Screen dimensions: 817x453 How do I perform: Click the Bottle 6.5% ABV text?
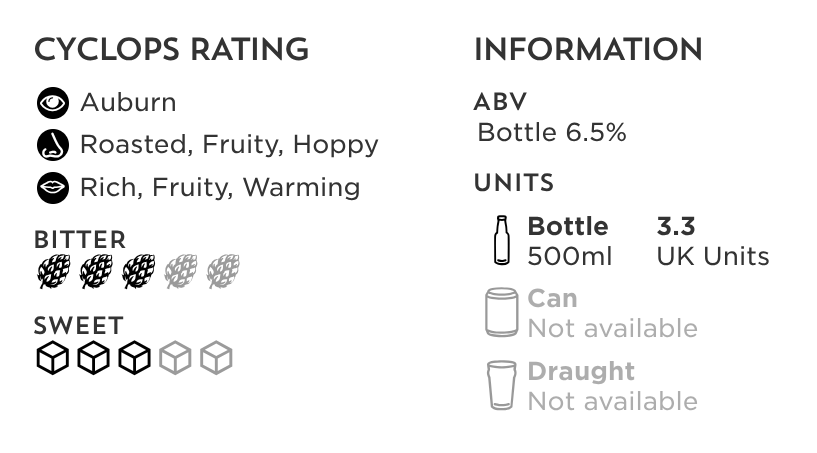tap(552, 132)
